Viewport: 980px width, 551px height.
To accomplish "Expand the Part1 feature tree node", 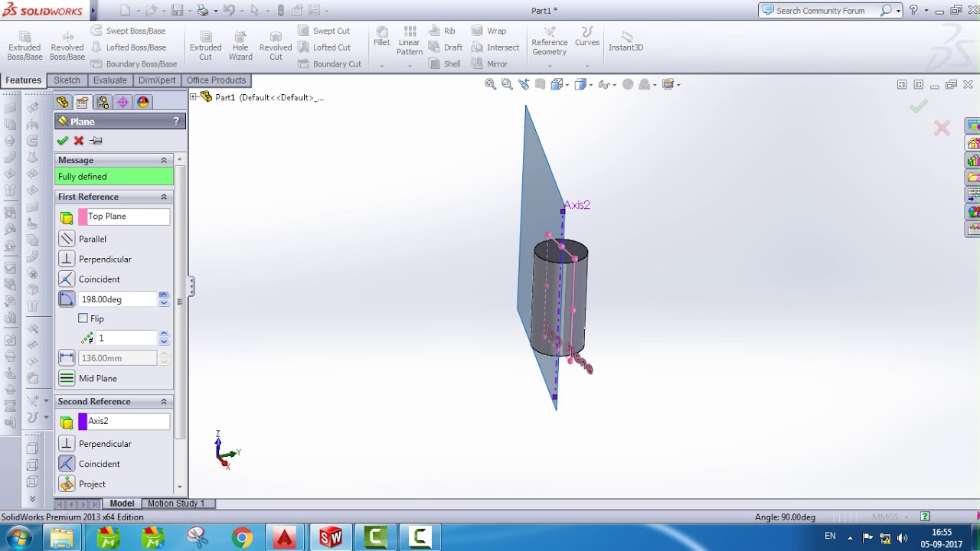I will tap(194, 97).
